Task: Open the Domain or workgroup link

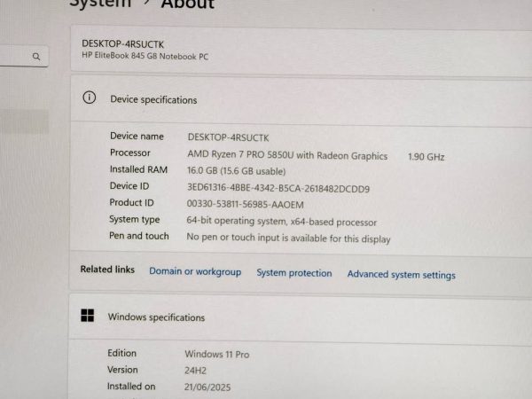Action: pos(195,271)
